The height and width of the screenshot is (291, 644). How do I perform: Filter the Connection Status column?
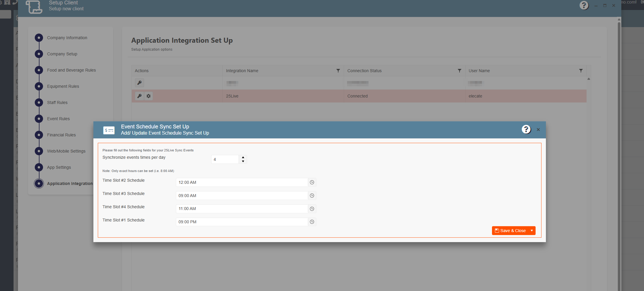point(460,71)
